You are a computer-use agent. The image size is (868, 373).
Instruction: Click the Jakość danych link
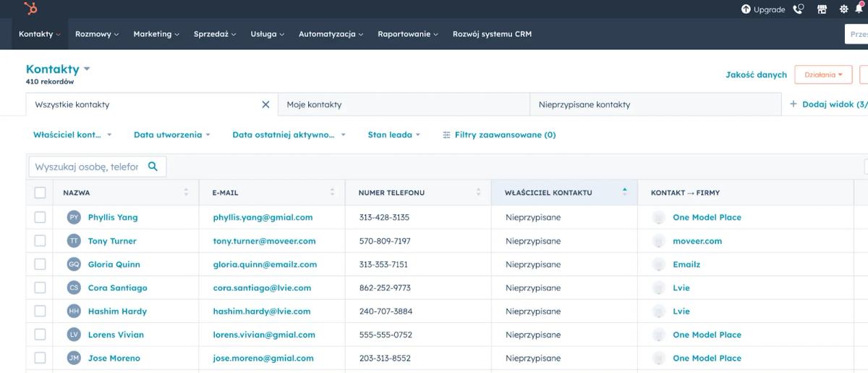tap(756, 75)
